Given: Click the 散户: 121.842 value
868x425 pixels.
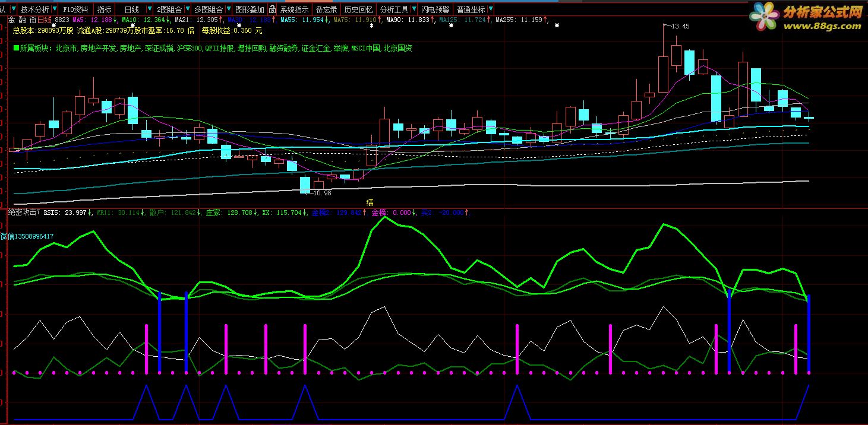Looking at the screenshot, I should tap(172, 213).
